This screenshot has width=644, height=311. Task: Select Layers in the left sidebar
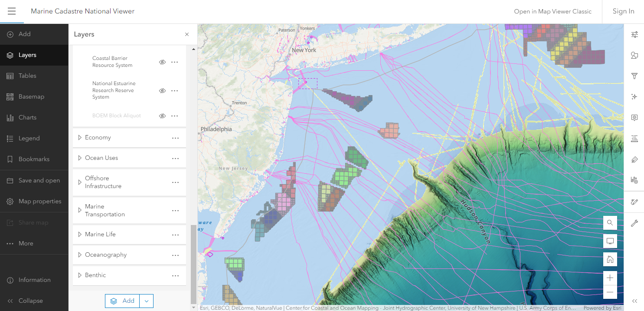click(34, 55)
